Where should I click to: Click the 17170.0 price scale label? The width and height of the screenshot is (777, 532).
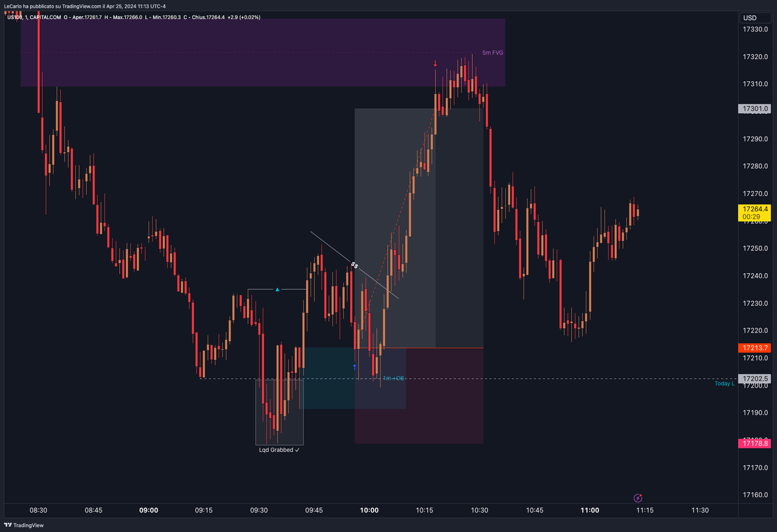[x=756, y=467]
